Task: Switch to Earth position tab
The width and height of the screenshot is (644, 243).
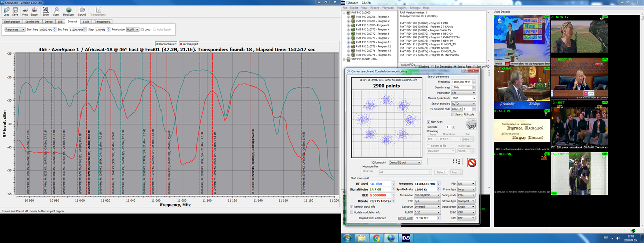Action: 12,22
